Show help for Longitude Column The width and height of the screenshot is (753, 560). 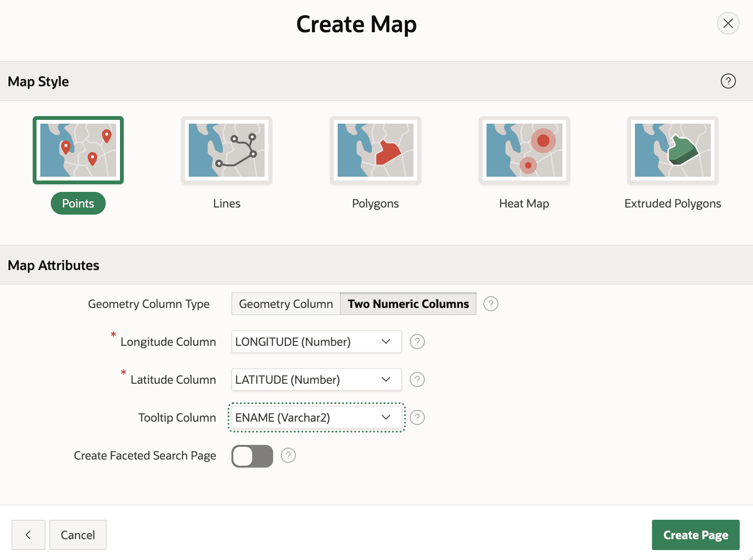417,342
